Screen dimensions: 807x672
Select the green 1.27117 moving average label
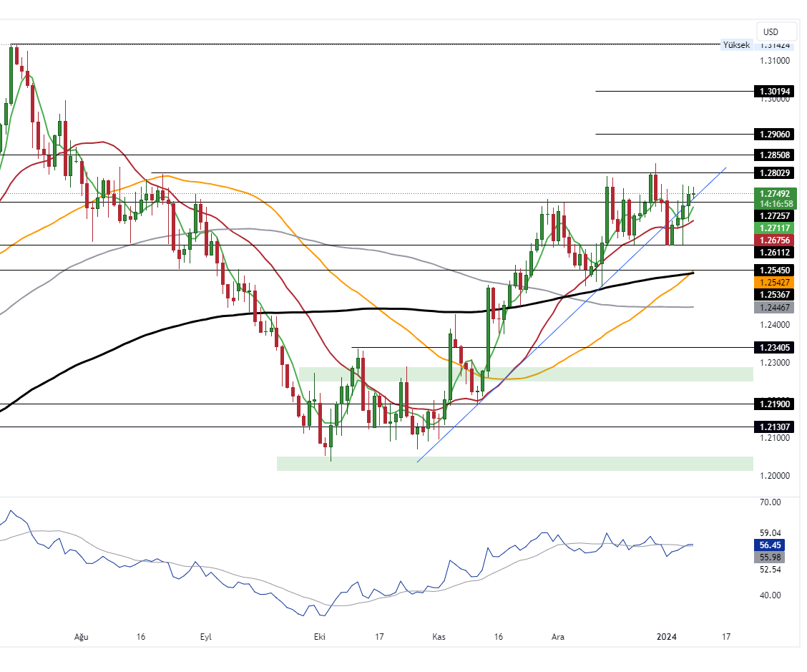[x=776, y=228]
